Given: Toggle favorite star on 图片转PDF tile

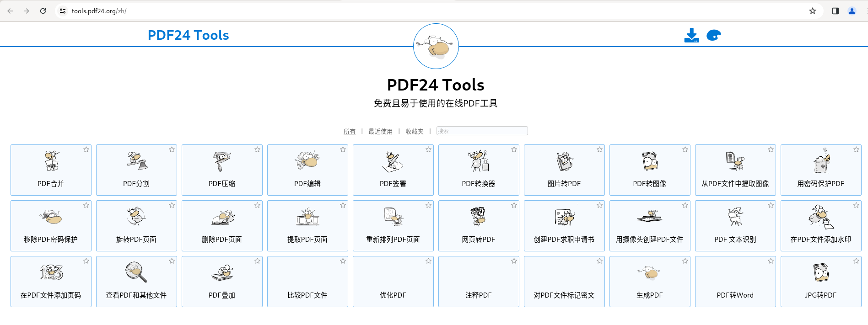Looking at the screenshot, I should (x=599, y=149).
